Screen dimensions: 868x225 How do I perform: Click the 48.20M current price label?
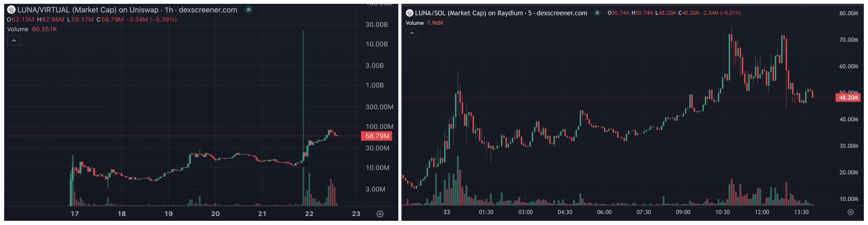click(x=848, y=98)
